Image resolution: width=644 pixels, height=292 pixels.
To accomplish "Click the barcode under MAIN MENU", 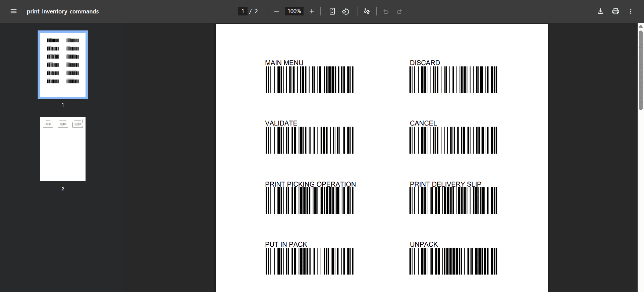I will 309,80.
